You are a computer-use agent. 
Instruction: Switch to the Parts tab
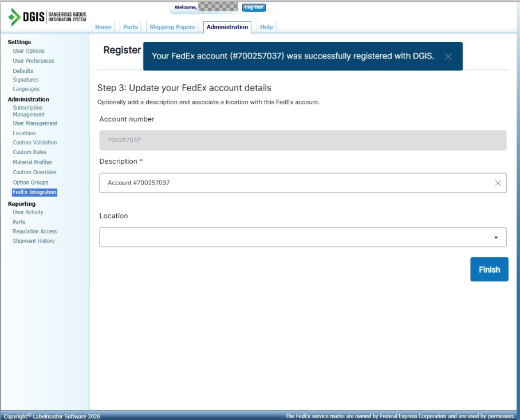pyautogui.click(x=131, y=27)
